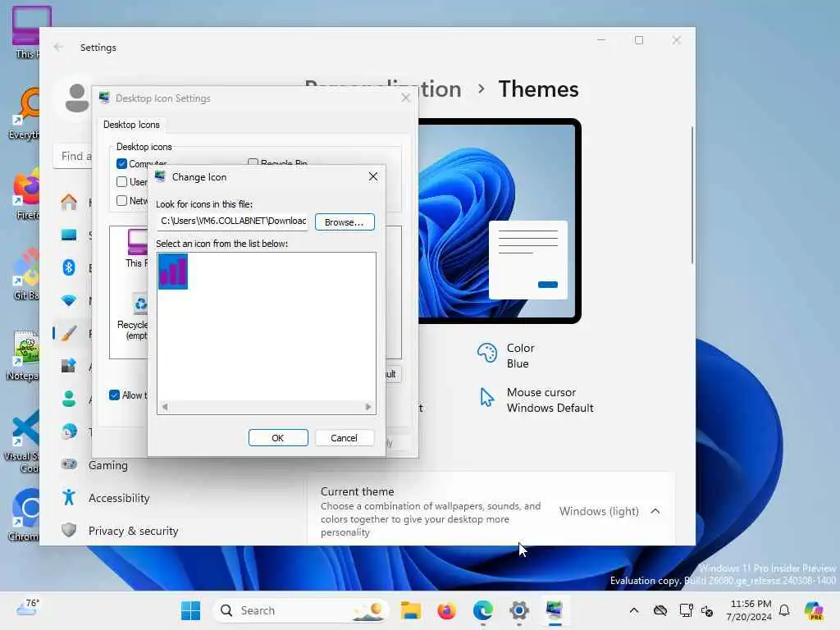
Task: Toggle the Network desktop icon checkbox
Action: [121, 200]
